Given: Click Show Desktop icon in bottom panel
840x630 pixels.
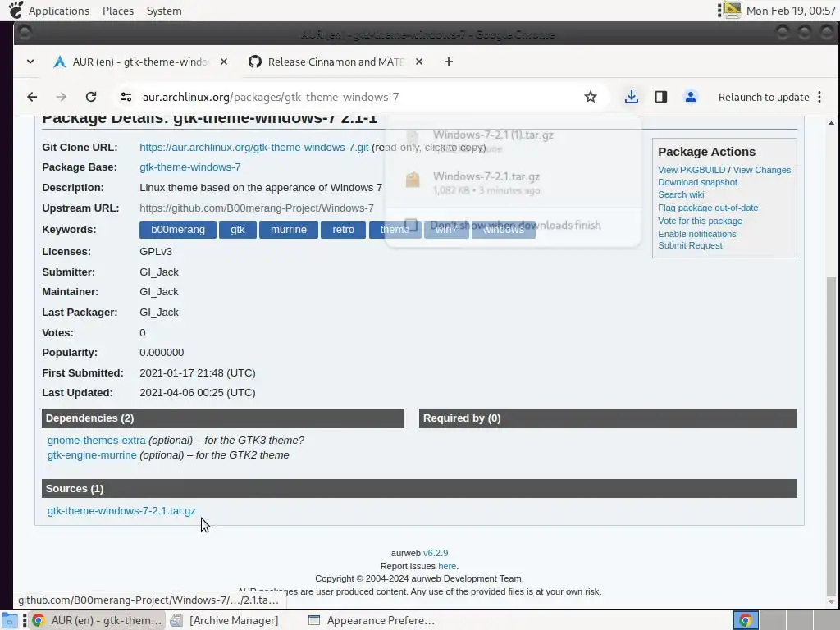Looking at the screenshot, I should (x=10, y=620).
